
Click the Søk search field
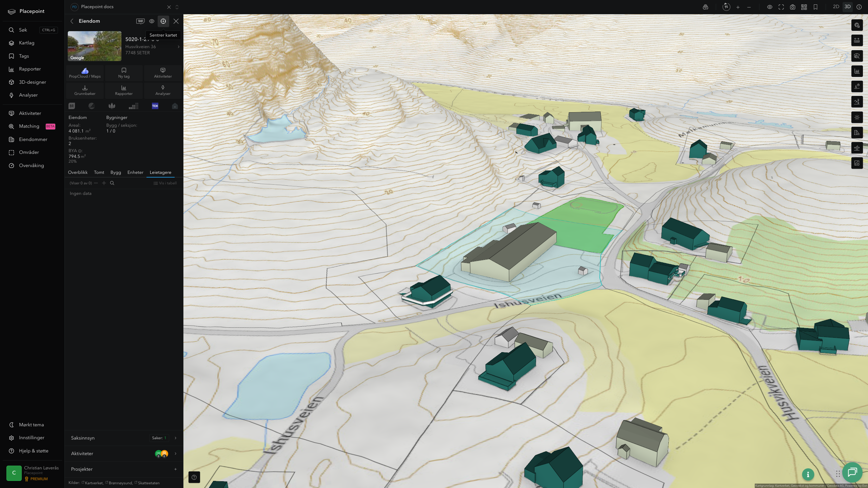[32, 30]
